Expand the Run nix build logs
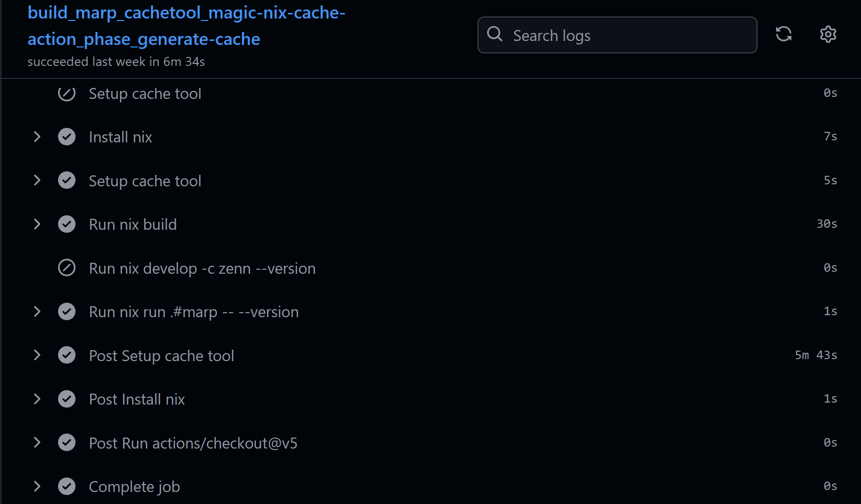The image size is (861, 504). [x=36, y=224]
